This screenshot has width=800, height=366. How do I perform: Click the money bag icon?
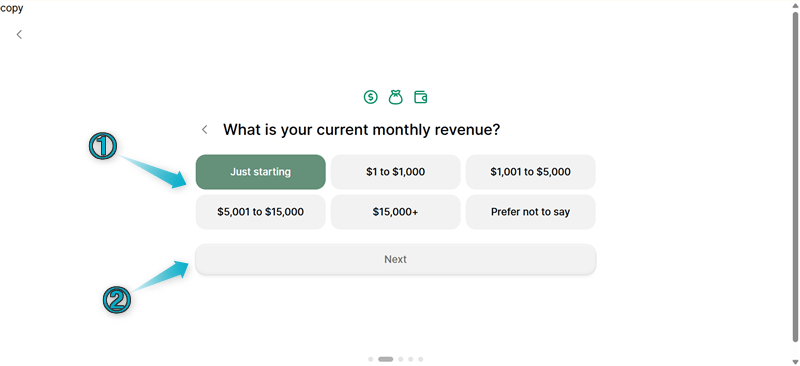coord(396,96)
